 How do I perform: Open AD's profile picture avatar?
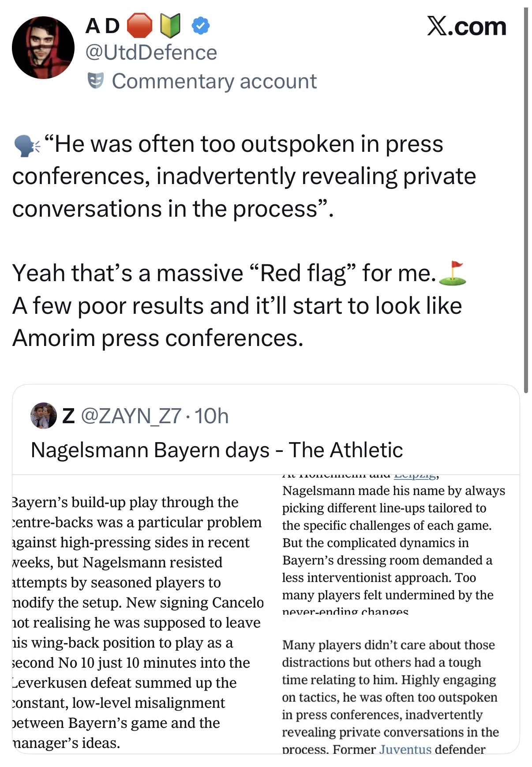pos(43,48)
